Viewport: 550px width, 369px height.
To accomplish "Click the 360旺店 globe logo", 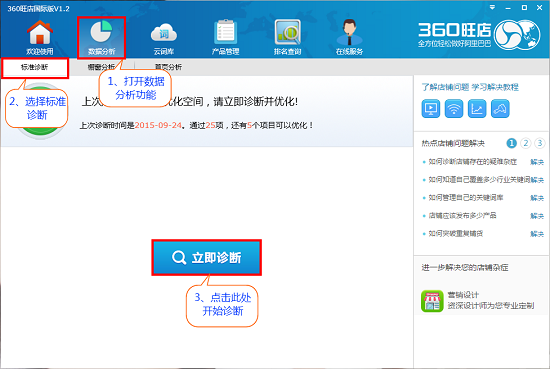I will (x=517, y=35).
